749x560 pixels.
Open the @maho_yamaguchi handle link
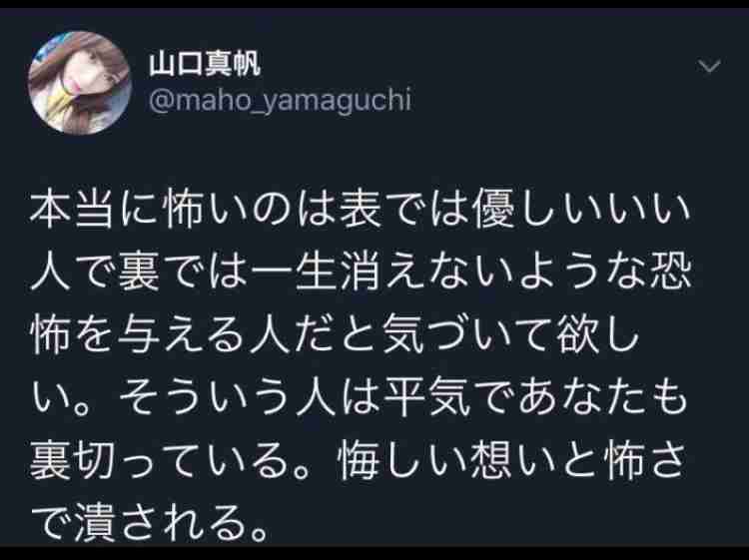tap(280, 101)
